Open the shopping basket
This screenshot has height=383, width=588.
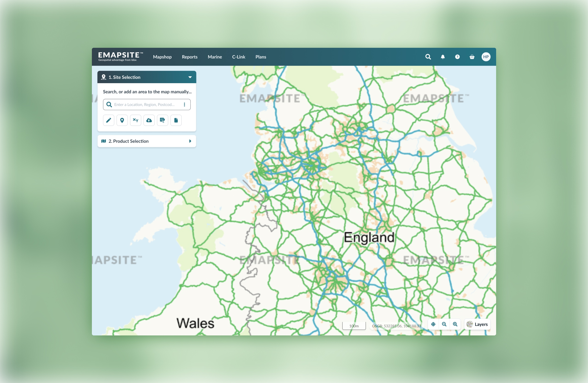(472, 57)
